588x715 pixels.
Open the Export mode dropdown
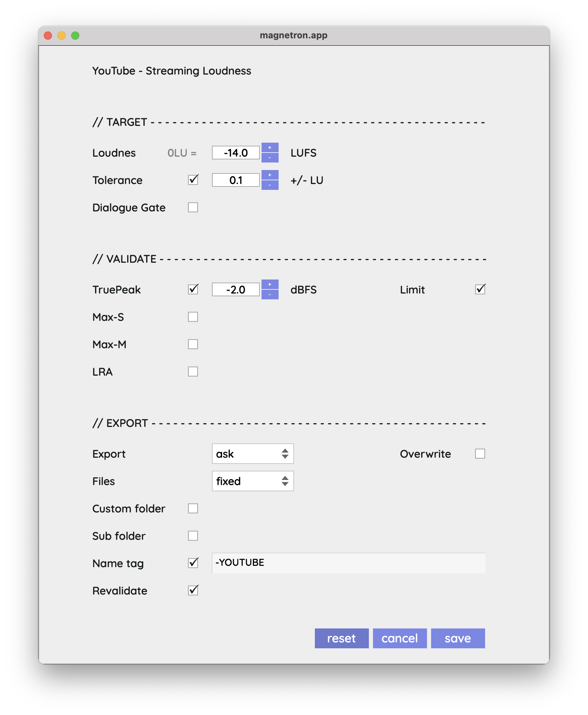253,454
